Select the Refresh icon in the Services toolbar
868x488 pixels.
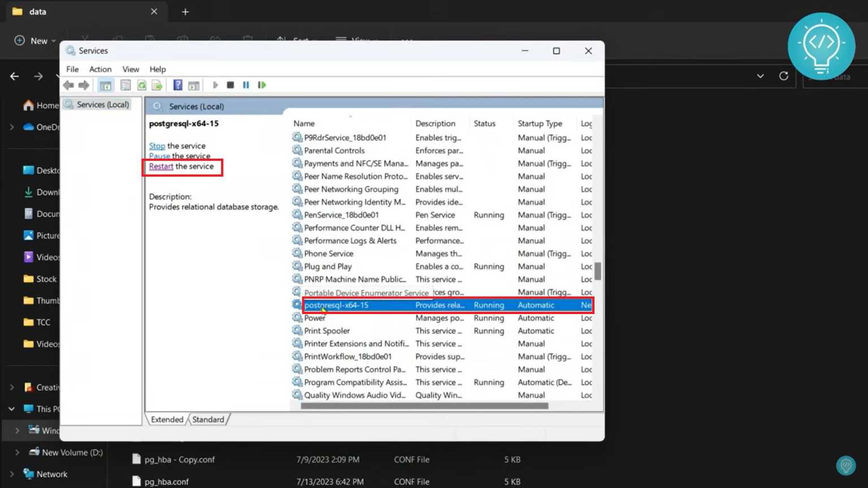[141, 85]
